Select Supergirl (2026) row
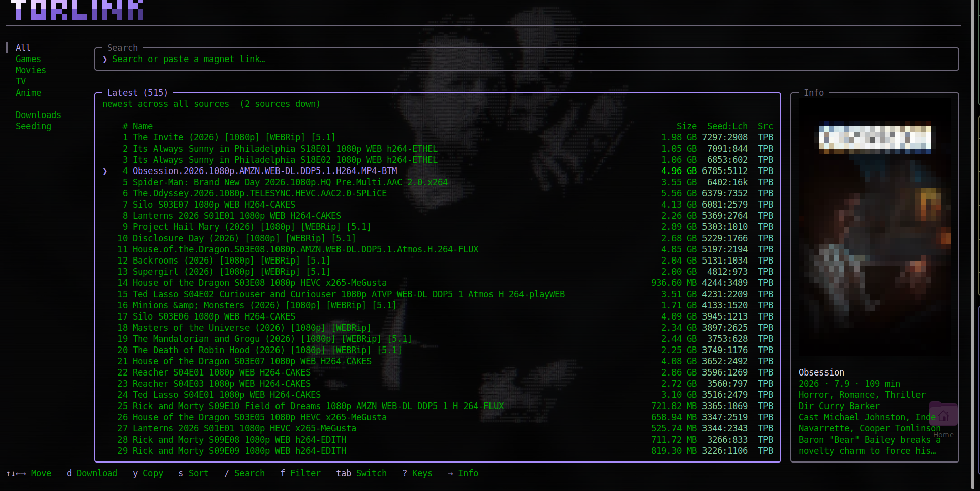 pos(438,272)
